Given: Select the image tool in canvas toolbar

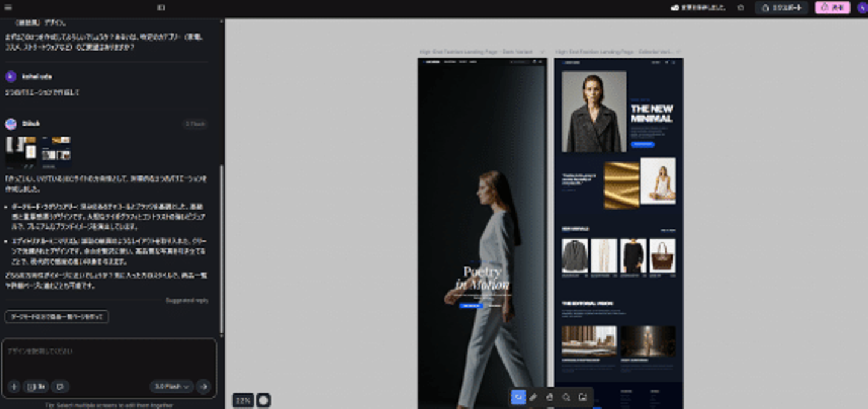Looking at the screenshot, I should (x=582, y=397).
